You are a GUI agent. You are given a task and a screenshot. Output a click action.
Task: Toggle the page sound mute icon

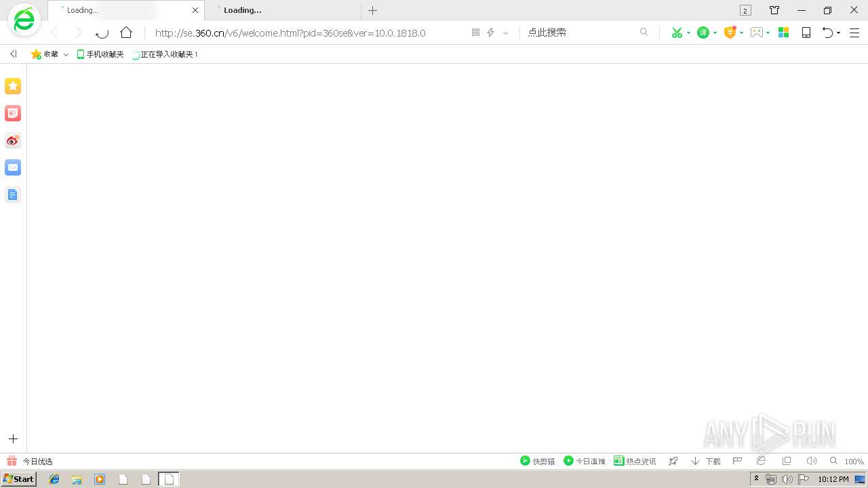812,461
